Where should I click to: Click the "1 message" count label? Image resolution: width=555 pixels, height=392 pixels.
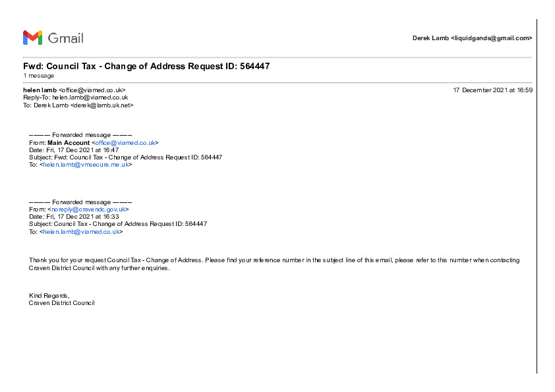coord(38,76)
